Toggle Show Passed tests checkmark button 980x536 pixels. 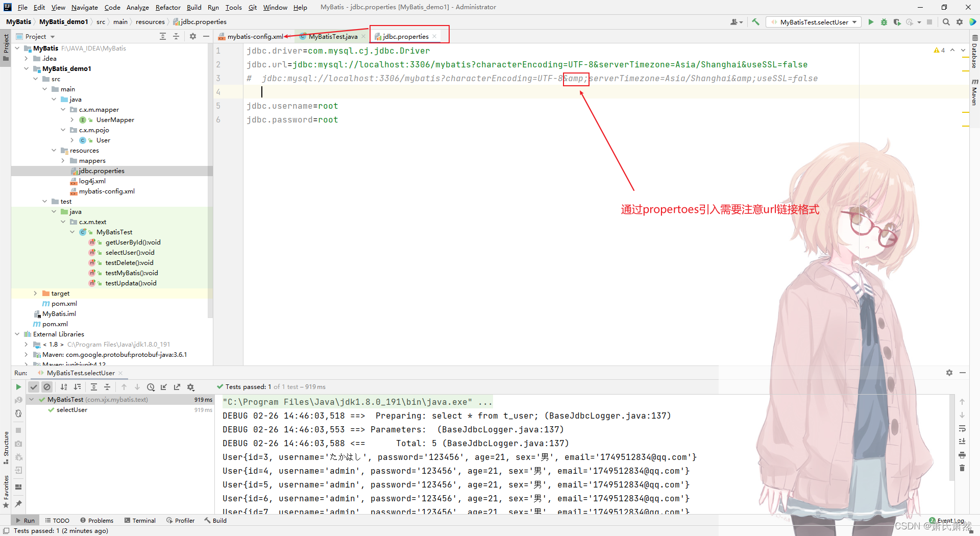[x=34, y=387]
